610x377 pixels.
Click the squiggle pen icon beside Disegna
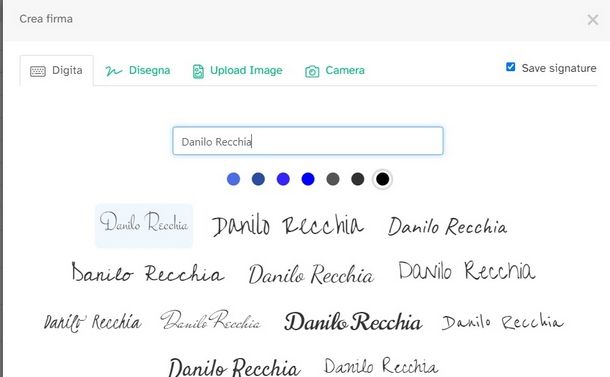point(114,71)
